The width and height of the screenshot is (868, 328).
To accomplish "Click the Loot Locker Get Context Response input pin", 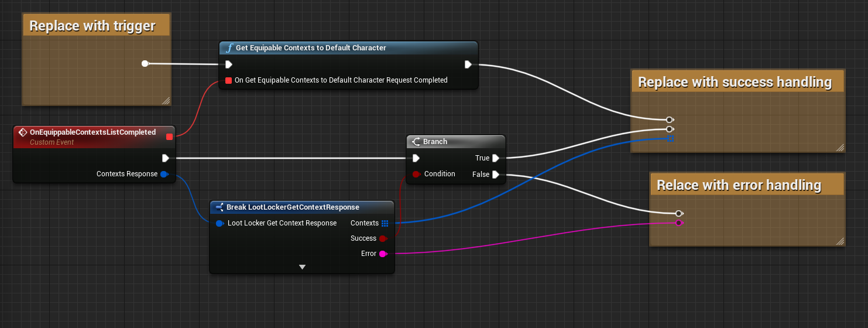I will tap(219, 223).
